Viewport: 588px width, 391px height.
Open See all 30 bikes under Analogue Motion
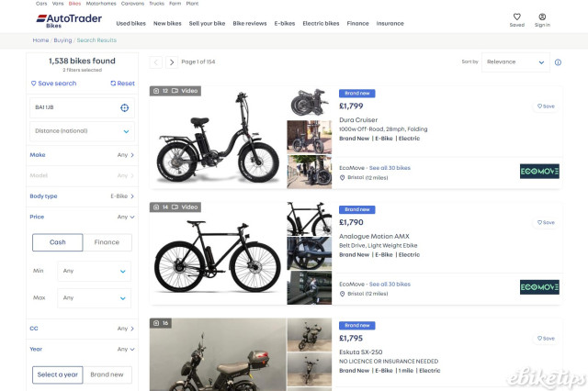pyautogui.click(x=390, y=285)
